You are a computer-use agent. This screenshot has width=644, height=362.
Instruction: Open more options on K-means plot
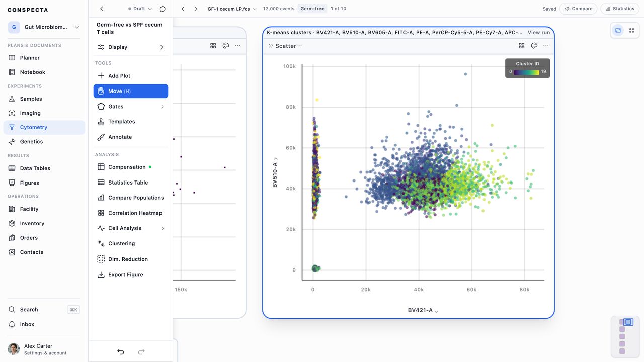pos(546,46)
